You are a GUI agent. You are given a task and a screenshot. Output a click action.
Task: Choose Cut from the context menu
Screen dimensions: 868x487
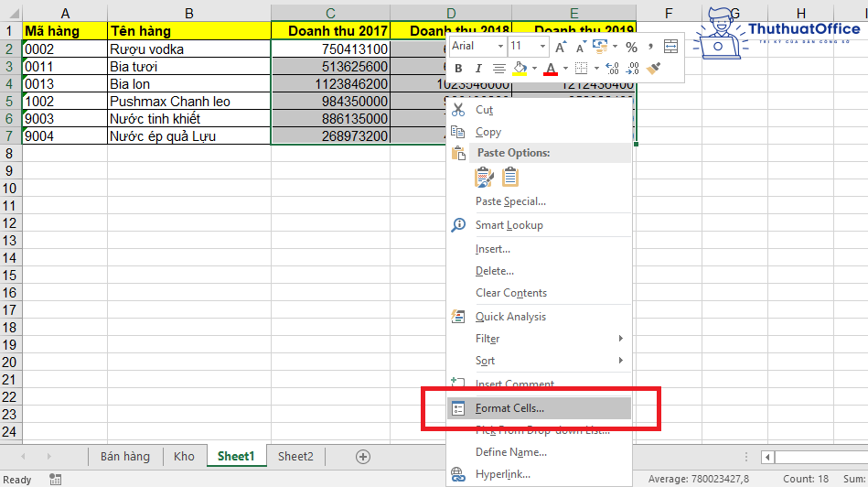pos(539,110)
